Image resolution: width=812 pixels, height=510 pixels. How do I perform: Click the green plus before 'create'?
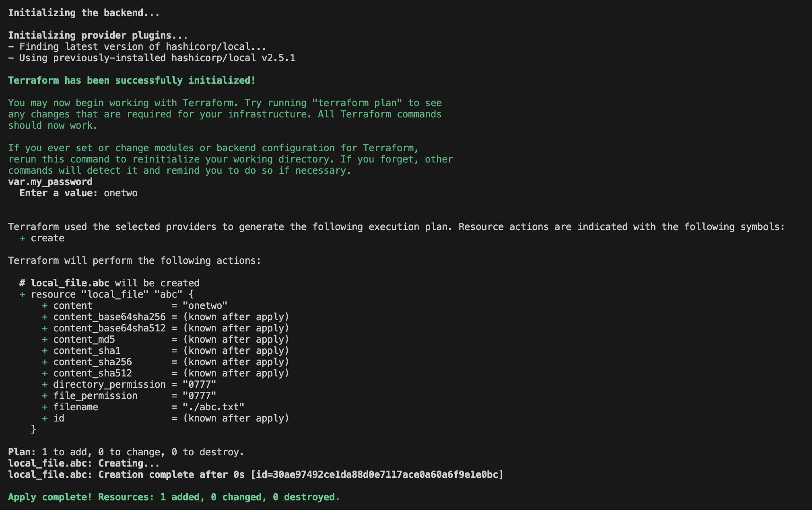click(22, 238)
